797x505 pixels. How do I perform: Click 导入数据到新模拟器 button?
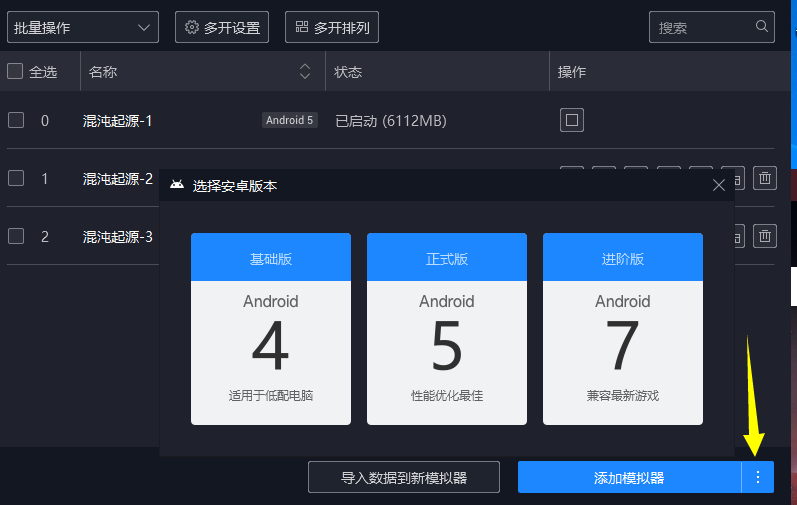coord(404,477)
